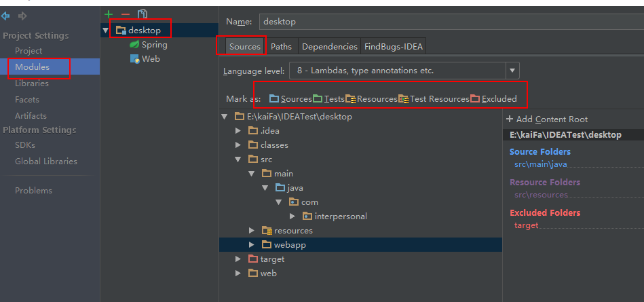Collapse the E:\kaiFa\IDEATest\desktop content root
The width and height of the screenshot is (644, 302).
tap(224, 117)
